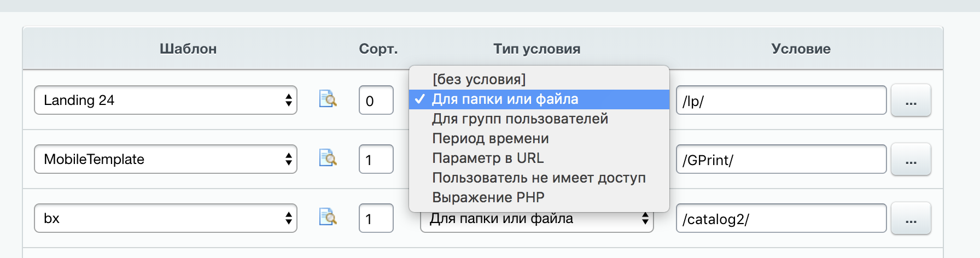The width and height of the screenshot is (980, 258).
Task: Focus the sort field containing 0
Action: (376, 100)
